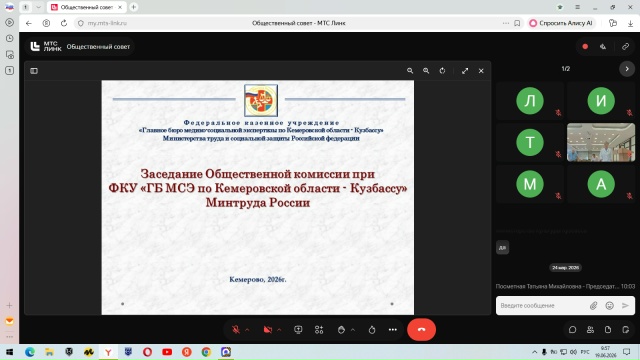This screenshot has height=360, width=640.
Task: Expand microphone settings arrow
Action: click(247, 329)
